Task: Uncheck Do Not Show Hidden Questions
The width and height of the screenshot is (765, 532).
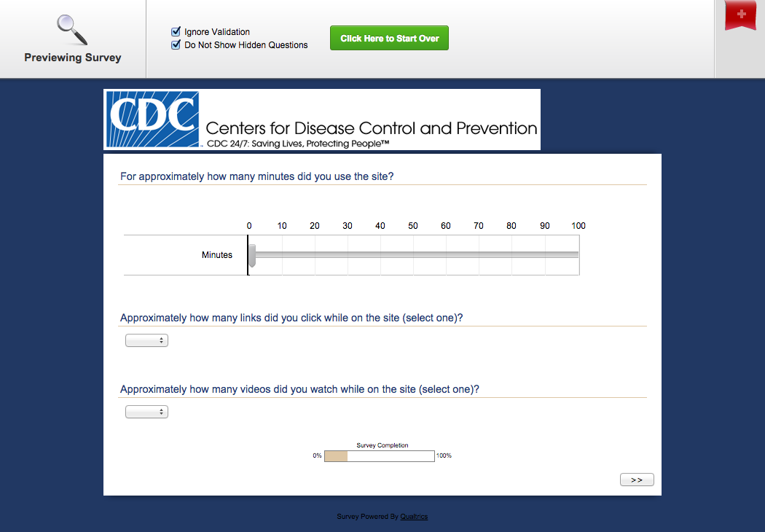Action: tap(176, 45)
